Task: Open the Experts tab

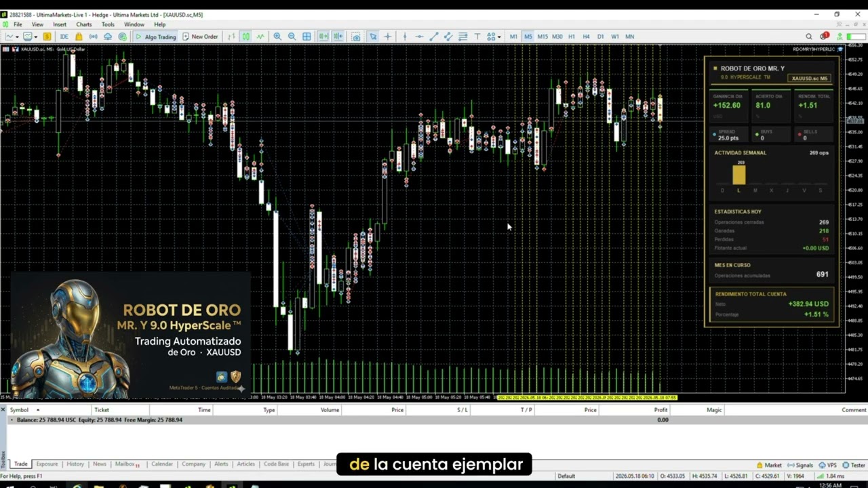Action: 306,464
